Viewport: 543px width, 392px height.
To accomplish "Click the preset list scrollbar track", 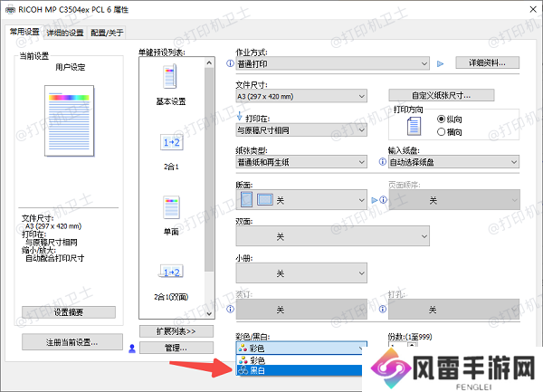I will 209,291.
